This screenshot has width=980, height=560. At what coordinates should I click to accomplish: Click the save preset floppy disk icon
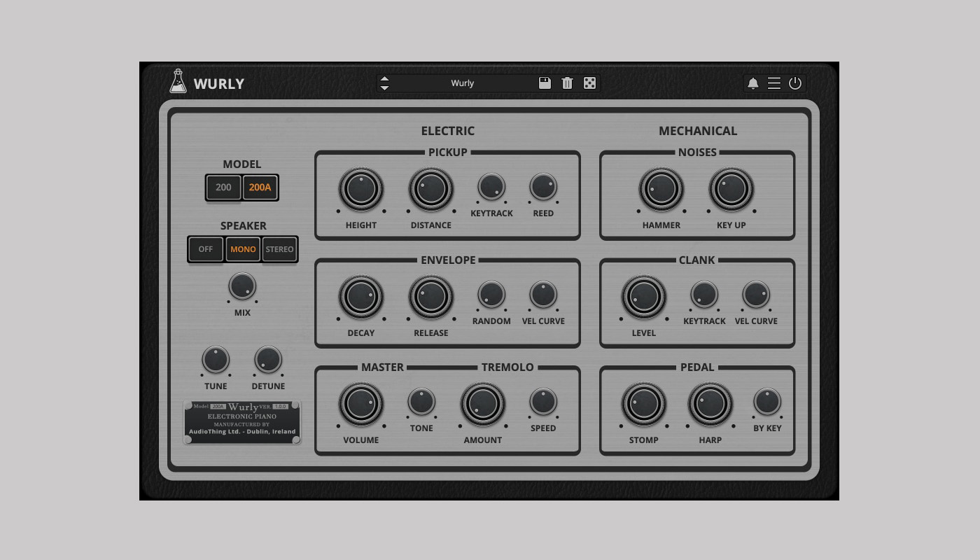545,83
